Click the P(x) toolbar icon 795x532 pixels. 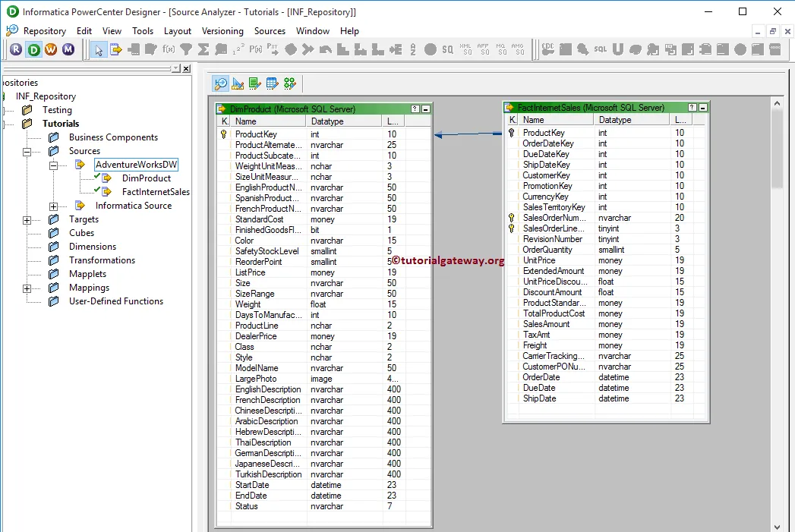256,49
